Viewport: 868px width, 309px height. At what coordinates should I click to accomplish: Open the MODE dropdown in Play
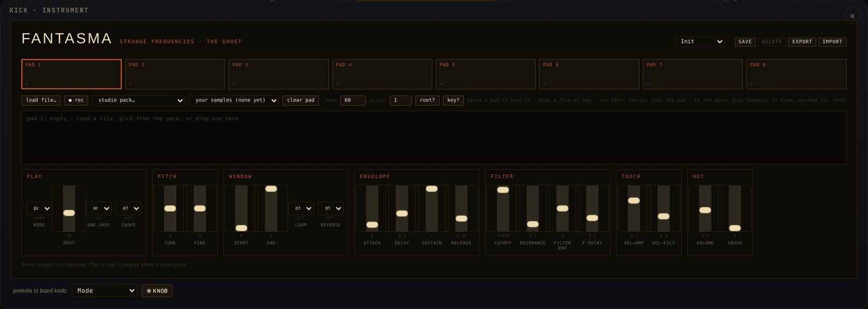click(39, 208)
